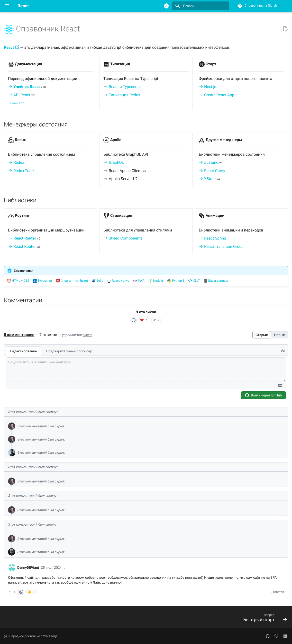292x644 pixels.
Task: Open the hamburger navigation menu
Action: 7,6
